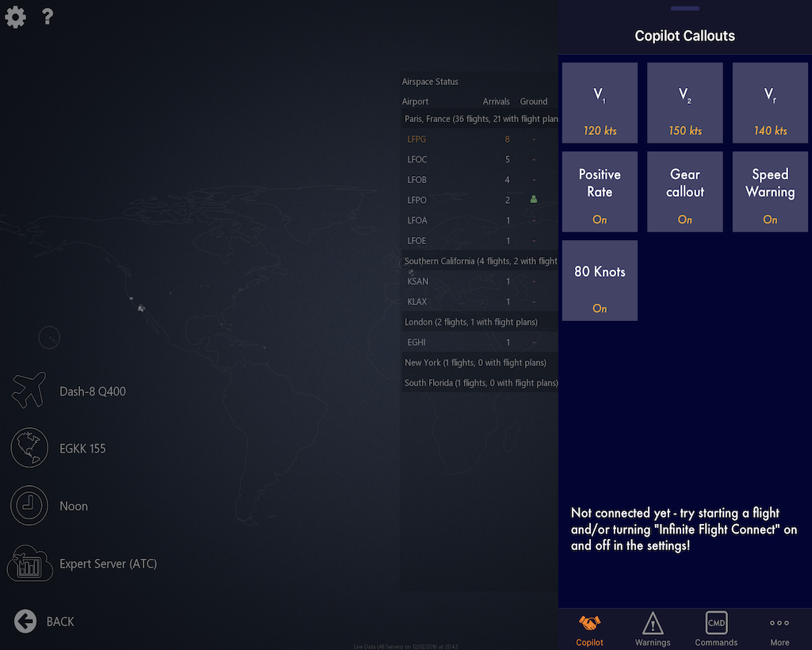Switch to the Warnings tab label

click(653, 642)
